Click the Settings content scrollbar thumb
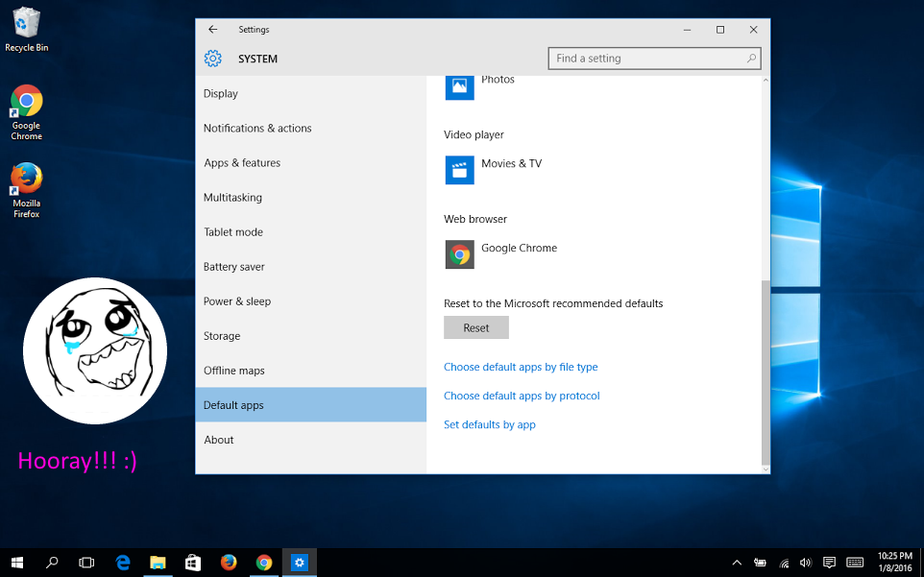The image size is (924, 577). click(766, 373)
